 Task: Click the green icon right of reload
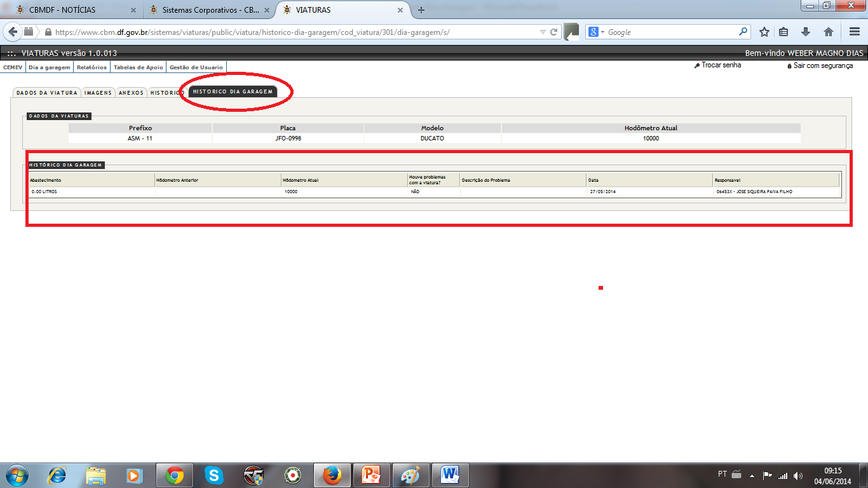pyautogui.click(x=571, y=32)
